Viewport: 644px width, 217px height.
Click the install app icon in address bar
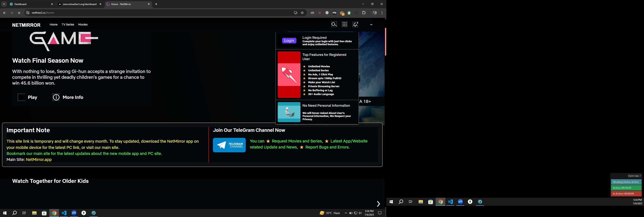295,13
